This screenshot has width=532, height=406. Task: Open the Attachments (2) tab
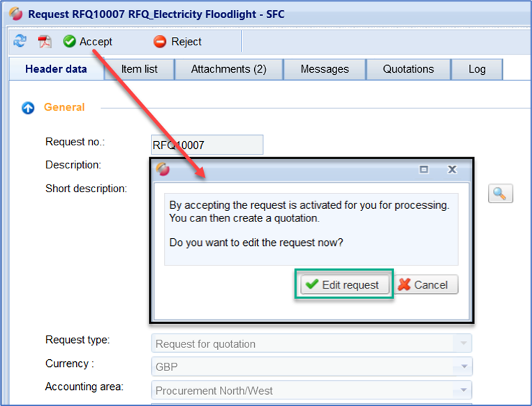228,69
